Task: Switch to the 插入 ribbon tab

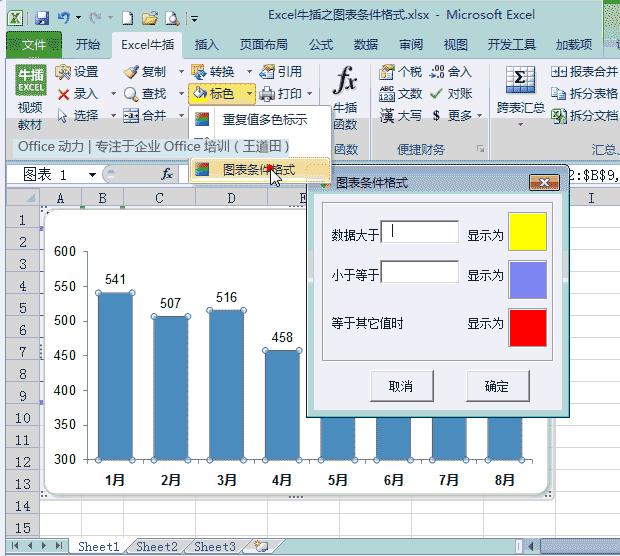Action: coord(206,44)
